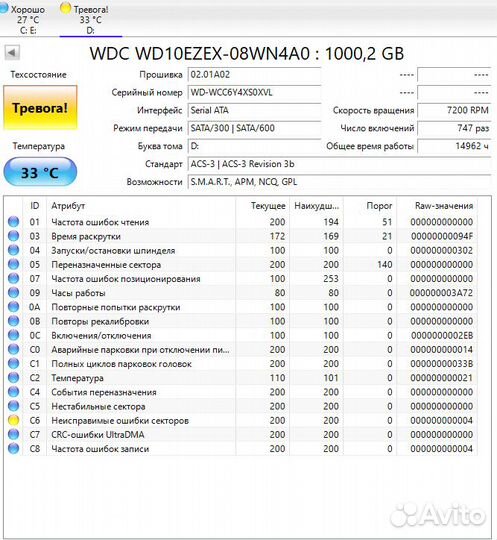
Task: Click the yellow warning icon for attribute C6
Action: [13, 420]
